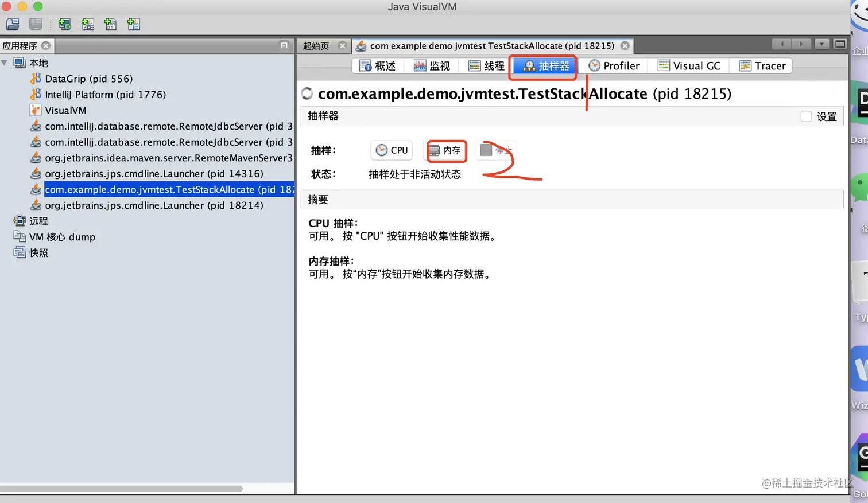Close the 应用程序 panel tab
This screenshot has width=868, height=503.
46,46
